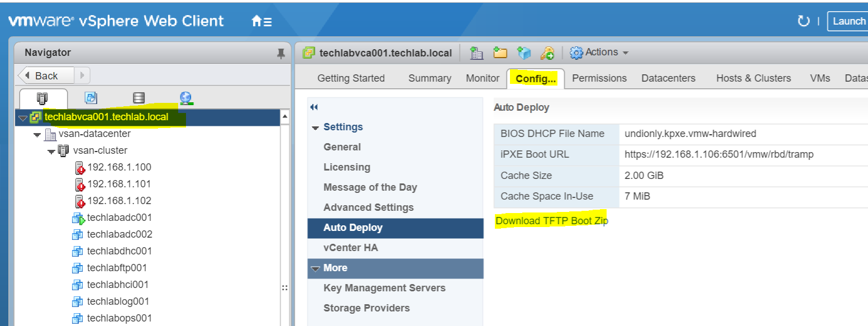Click the VM icon for techlabdhc001
Viewport: 868px width, 326px height.
pos(78,252)
